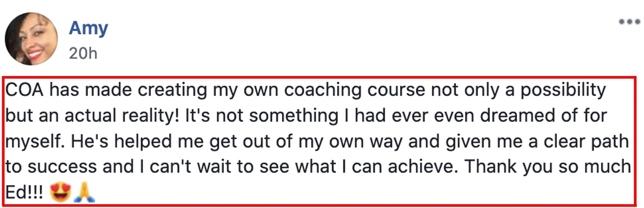Click the phrase "Thank you so much"

point(548,166)
